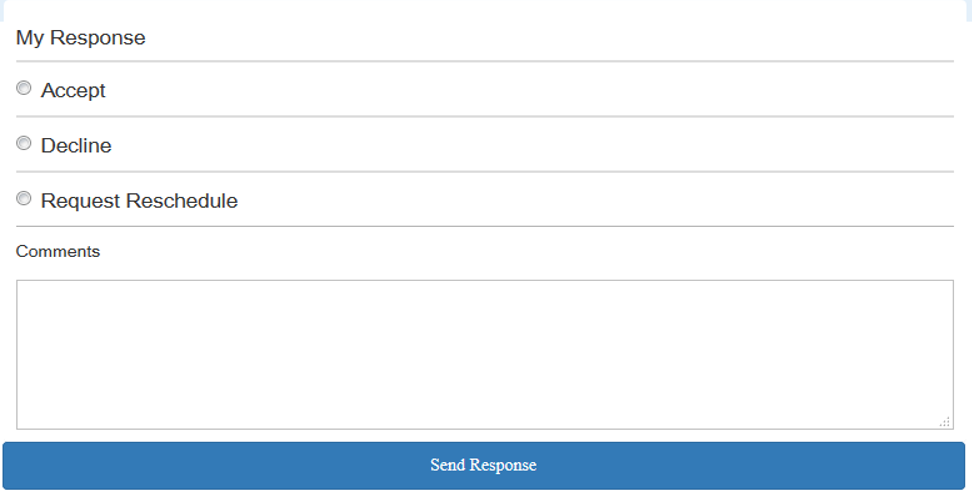Click the divider between Accept and Decline
The width and height of the screenshot is (972, 494).
tap(484, 116)
